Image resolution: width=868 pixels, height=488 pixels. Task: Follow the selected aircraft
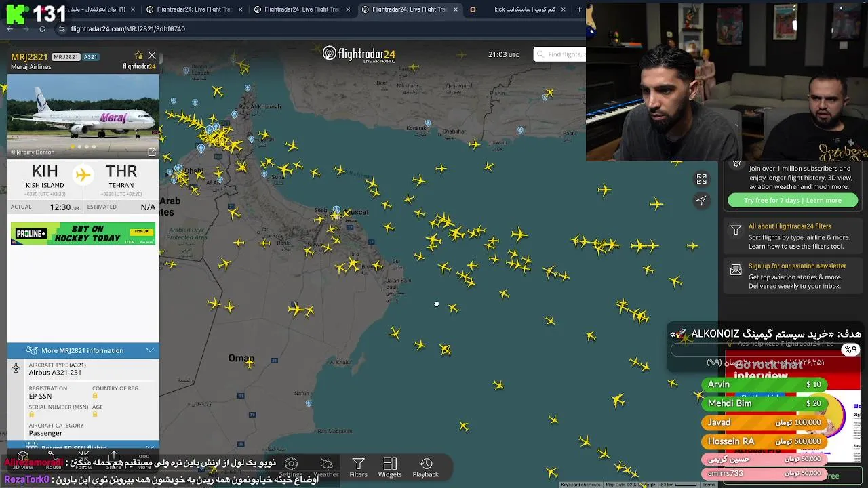[83, 461]
